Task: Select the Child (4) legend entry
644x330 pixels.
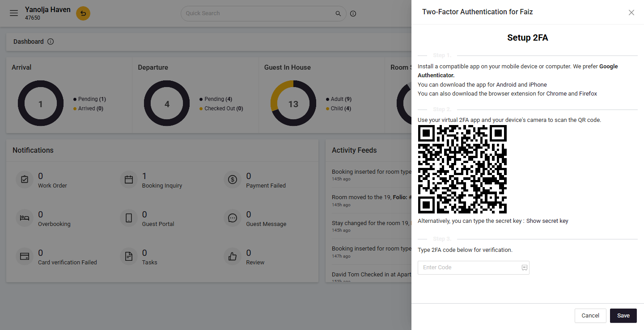Action: tap(339, 109)
